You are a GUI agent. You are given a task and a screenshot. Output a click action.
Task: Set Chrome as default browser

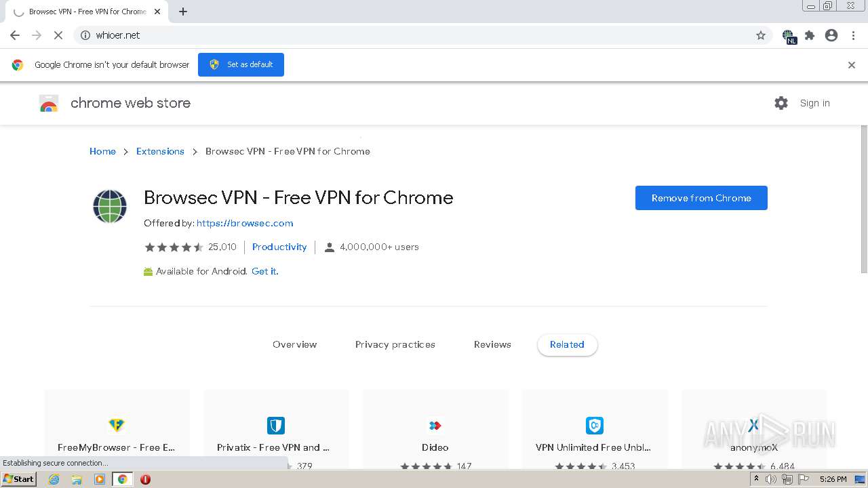tap(241, 64)
